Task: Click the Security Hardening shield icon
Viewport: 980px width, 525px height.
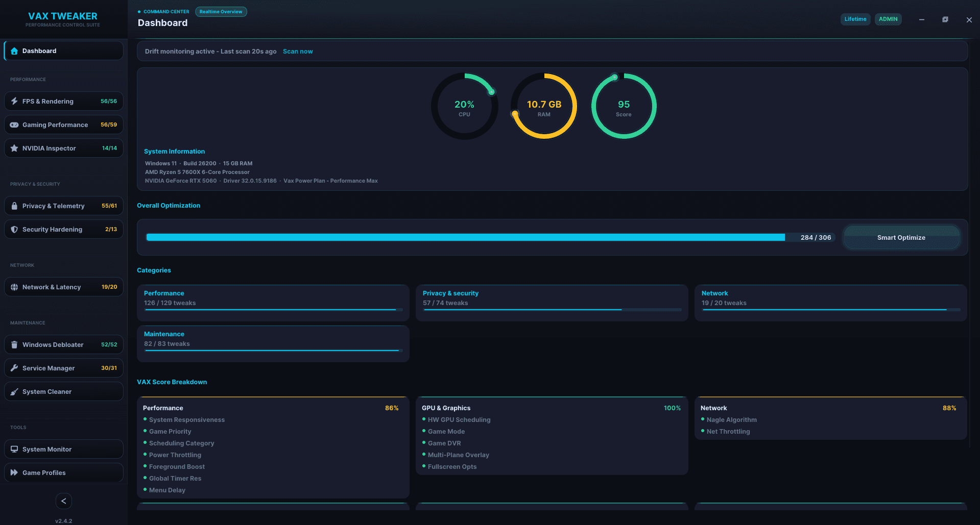Action: click(14, 229)
